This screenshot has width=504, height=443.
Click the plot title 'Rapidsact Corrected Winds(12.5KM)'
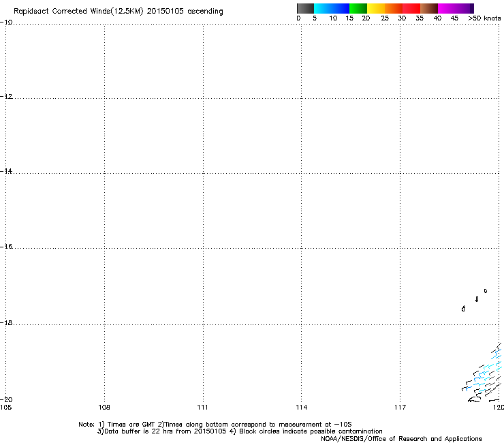(x=78, y=12)
